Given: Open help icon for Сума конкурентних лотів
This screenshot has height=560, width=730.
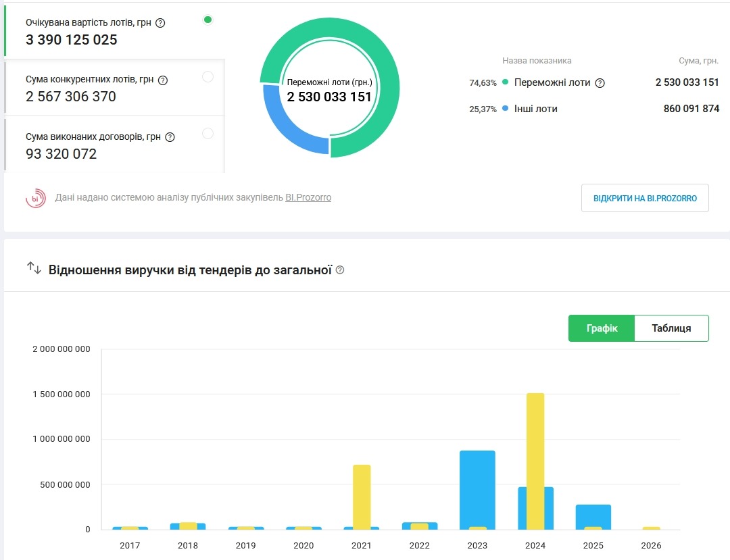Looking at the screenshot, I should click(x=163, y=80).
